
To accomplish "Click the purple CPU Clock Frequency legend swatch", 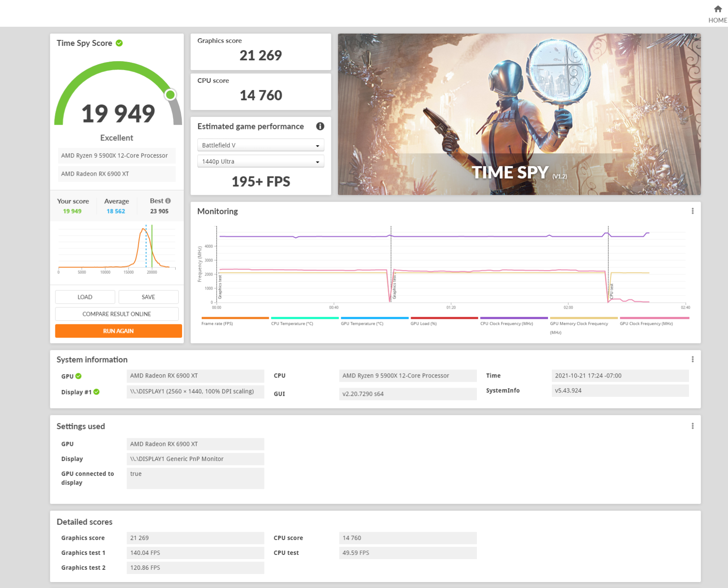I will point(514,318).
